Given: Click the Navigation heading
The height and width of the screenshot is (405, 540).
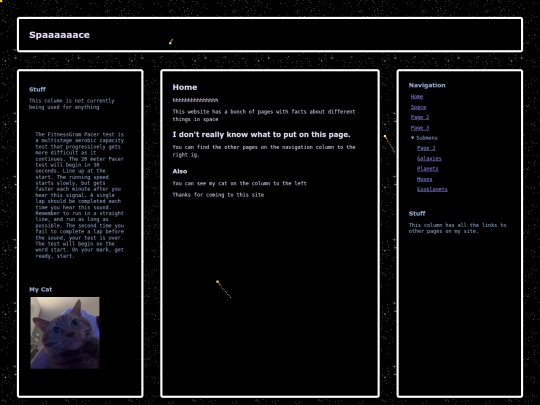Looking at the screenshot, I should point(427,85).
